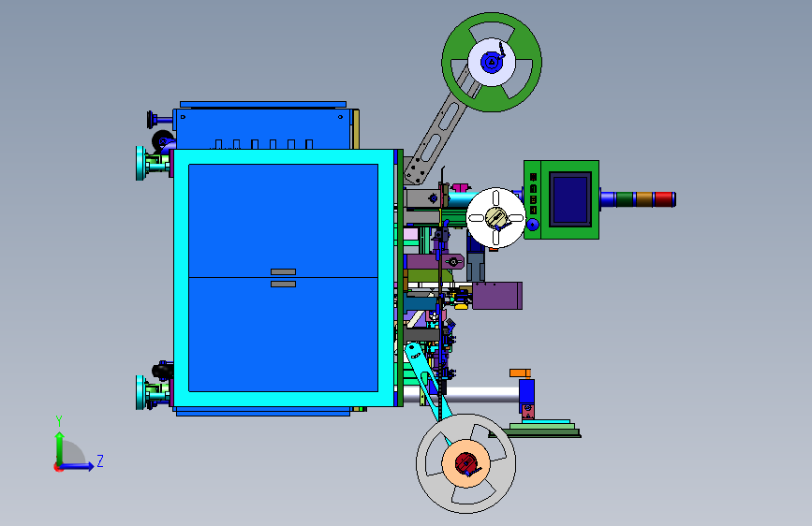This screenshot has width=812, height=526.
Task: Select the small orange block above the blue motor
Action: [520, 373]
